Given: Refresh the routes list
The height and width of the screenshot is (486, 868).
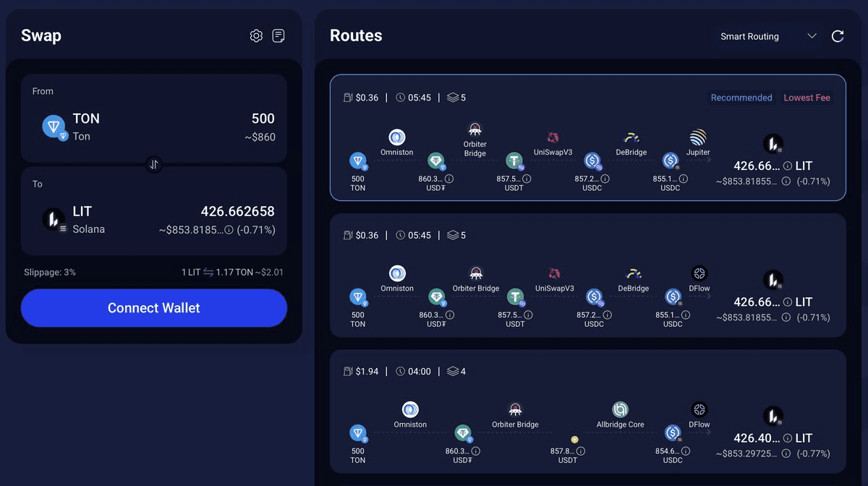Looking at the screenshot, I should click(838, 36).
